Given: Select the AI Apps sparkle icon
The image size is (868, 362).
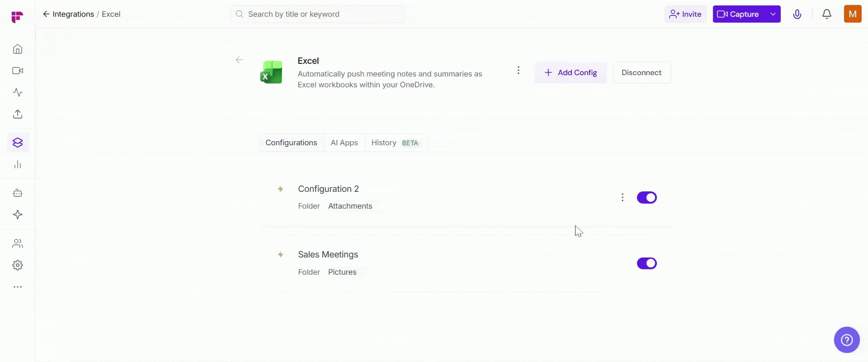Looking at the screenshot, I should point(17,215).
